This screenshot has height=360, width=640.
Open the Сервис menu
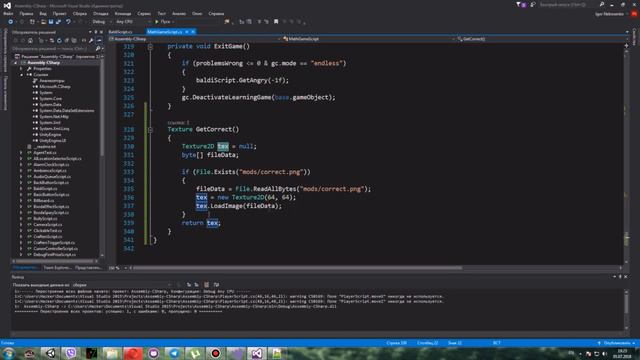(x=144, y=13)
